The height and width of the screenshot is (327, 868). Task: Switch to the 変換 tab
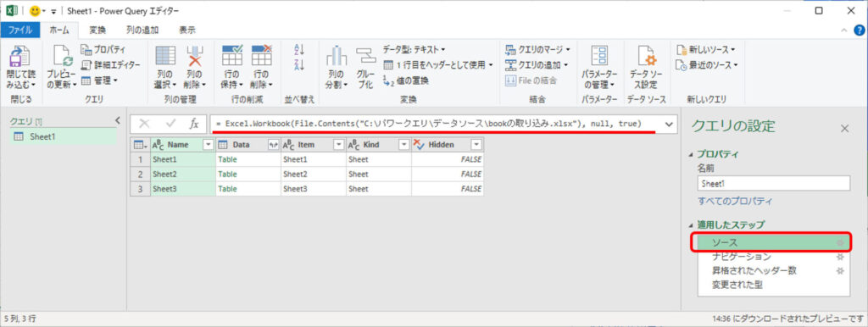pos(98,30)
